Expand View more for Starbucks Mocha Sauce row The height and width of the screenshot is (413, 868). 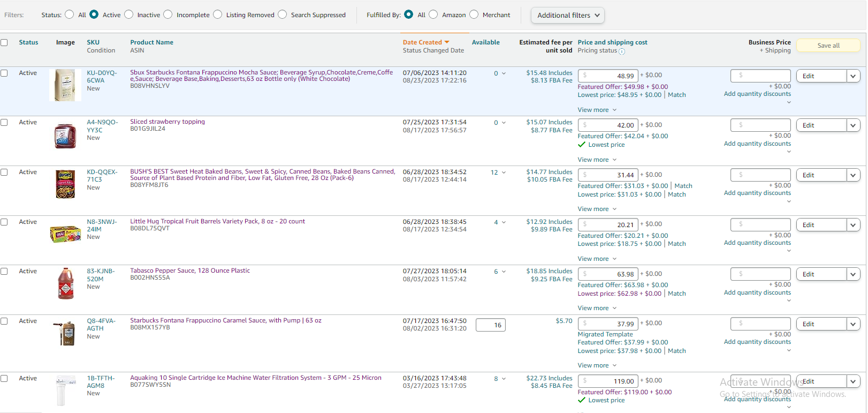coord(597,110)
